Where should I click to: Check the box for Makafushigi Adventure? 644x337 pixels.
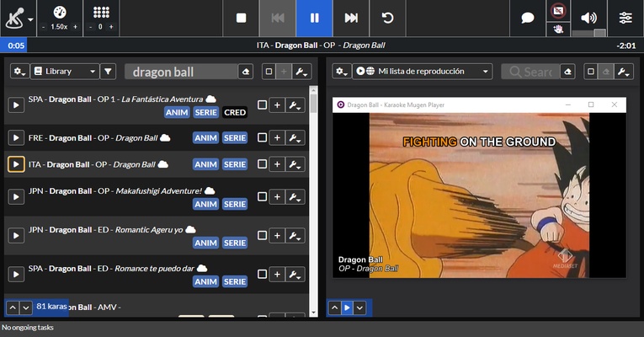(262, 196)
